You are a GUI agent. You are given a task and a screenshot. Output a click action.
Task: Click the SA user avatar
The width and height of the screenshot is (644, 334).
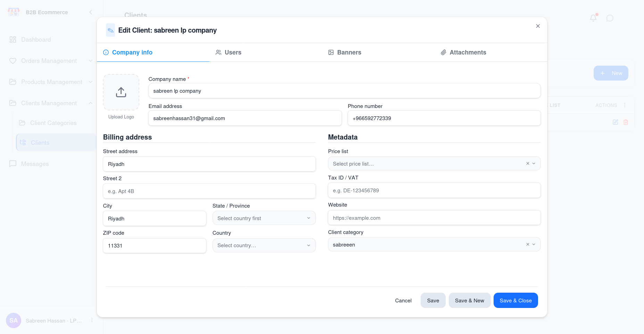click(14, 320)
